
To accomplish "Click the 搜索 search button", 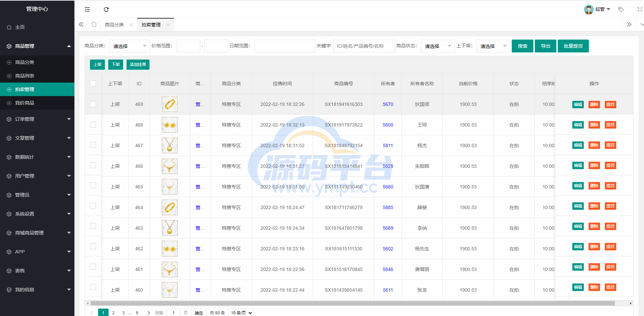I will (x=523, y=46).
